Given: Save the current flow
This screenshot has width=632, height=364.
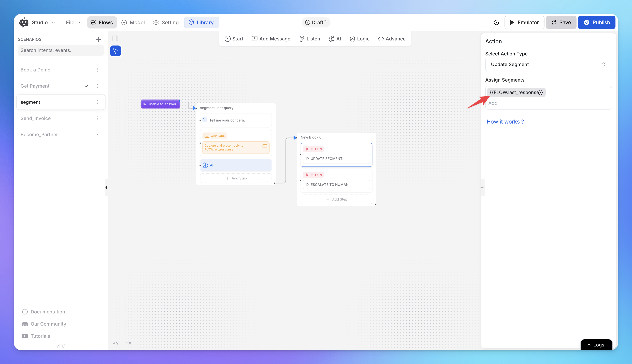Looking at the screenshot, I should click(x=561, y=23).
